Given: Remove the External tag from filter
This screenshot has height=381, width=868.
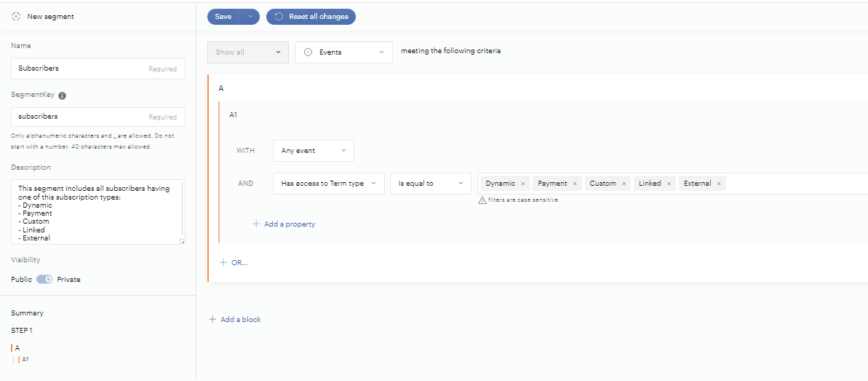Looking at the screenshot, I should point(719,184).
